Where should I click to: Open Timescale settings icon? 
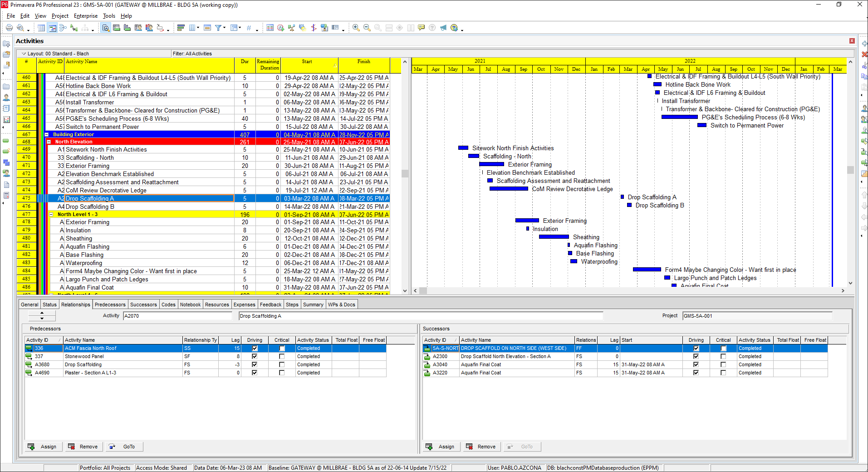tap(207, 28)
